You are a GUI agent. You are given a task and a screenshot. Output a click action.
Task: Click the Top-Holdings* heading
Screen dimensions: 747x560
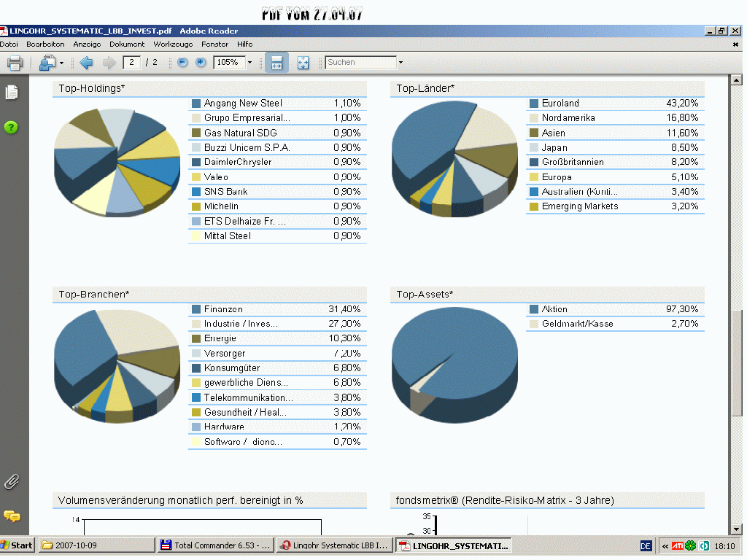click(x=91, y=88)
